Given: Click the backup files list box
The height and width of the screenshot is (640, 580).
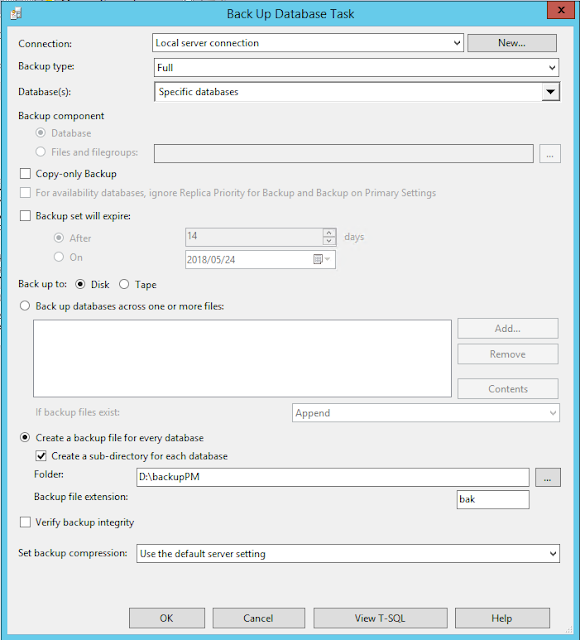Looking at the screenshot, I should 242,358.
